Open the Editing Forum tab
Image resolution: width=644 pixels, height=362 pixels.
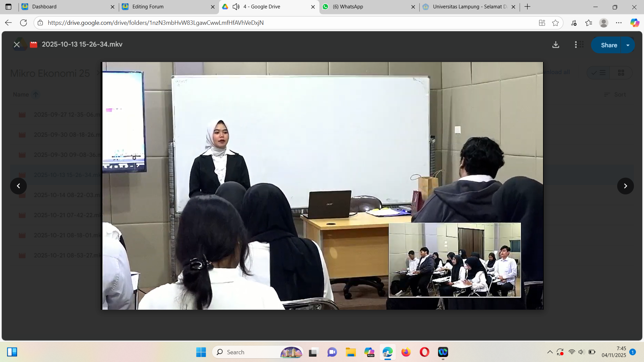coord(148,7)
